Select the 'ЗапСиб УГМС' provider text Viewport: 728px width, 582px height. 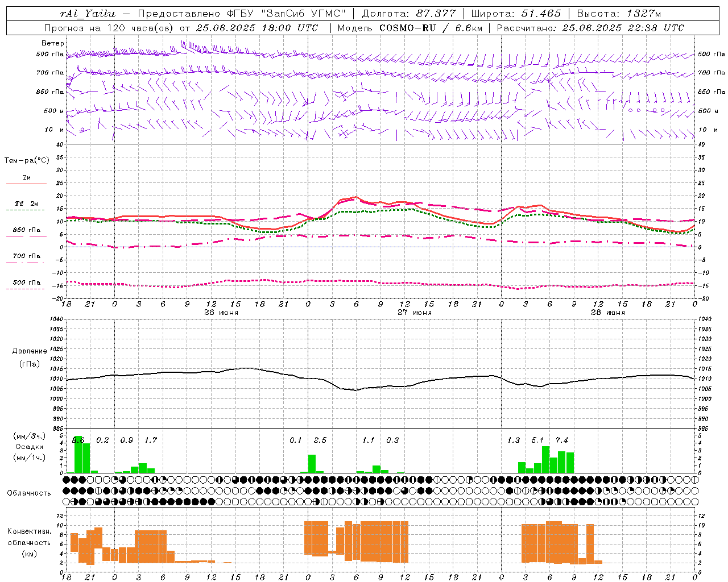[x=303, y=14]
